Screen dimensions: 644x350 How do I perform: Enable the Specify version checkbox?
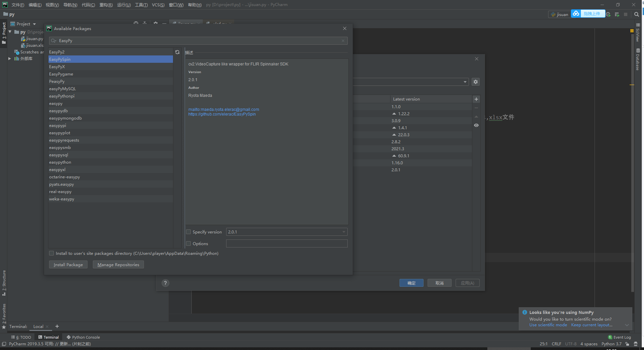[x=189, y=232]
